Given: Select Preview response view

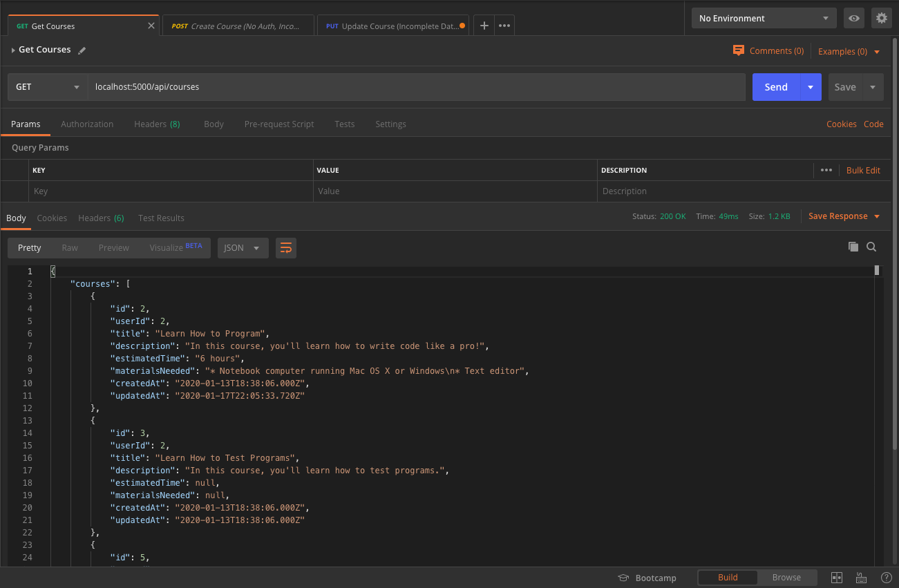Looking at the screenshot, I should click(x=114, y=248).
